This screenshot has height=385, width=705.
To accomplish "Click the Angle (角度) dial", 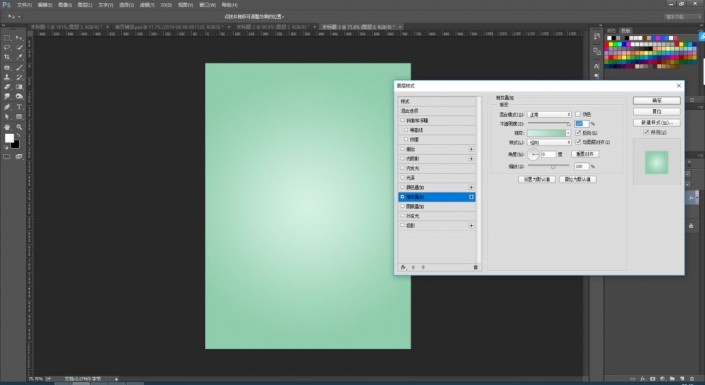I will (x=533, y=154).
